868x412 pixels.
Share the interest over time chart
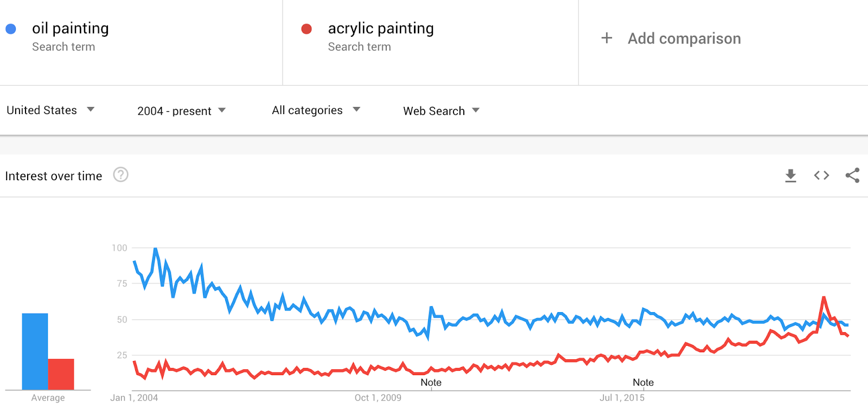[852, 175]
